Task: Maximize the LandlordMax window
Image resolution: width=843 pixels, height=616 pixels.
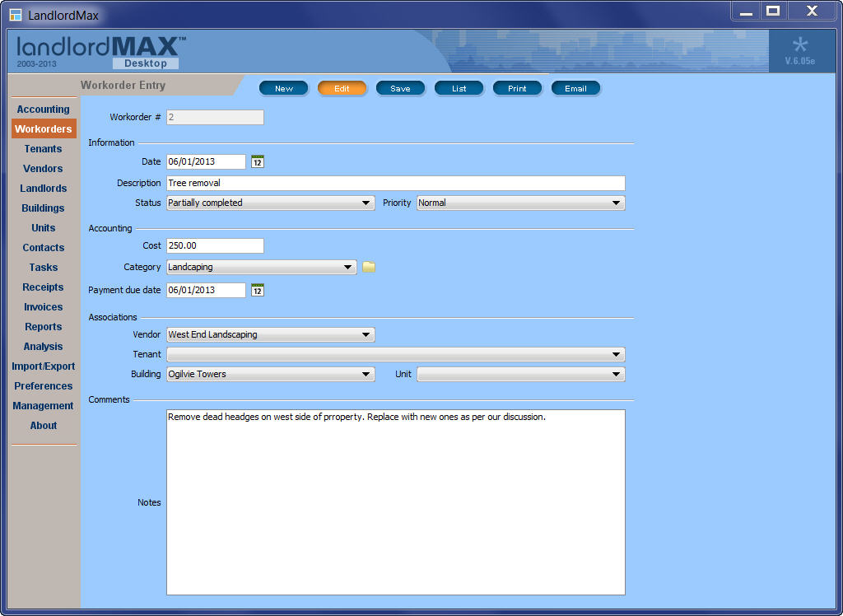Action: pyautogui.click(x=773, y=12)
